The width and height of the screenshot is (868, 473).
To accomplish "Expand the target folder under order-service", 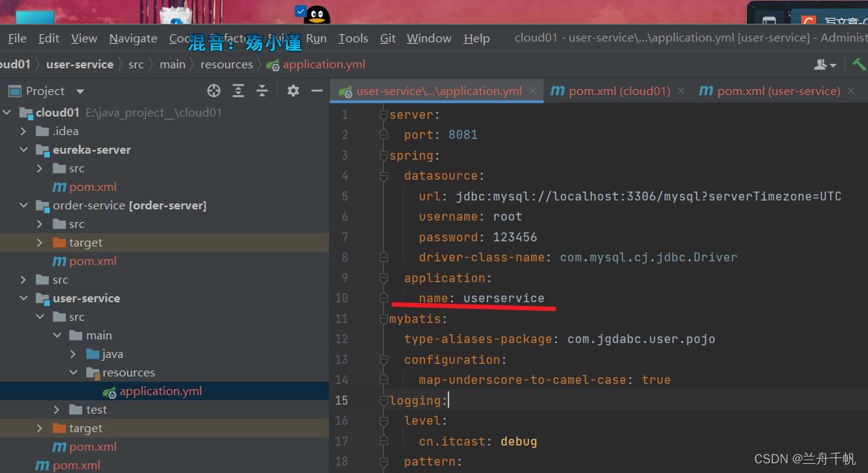I will point(39,243).
